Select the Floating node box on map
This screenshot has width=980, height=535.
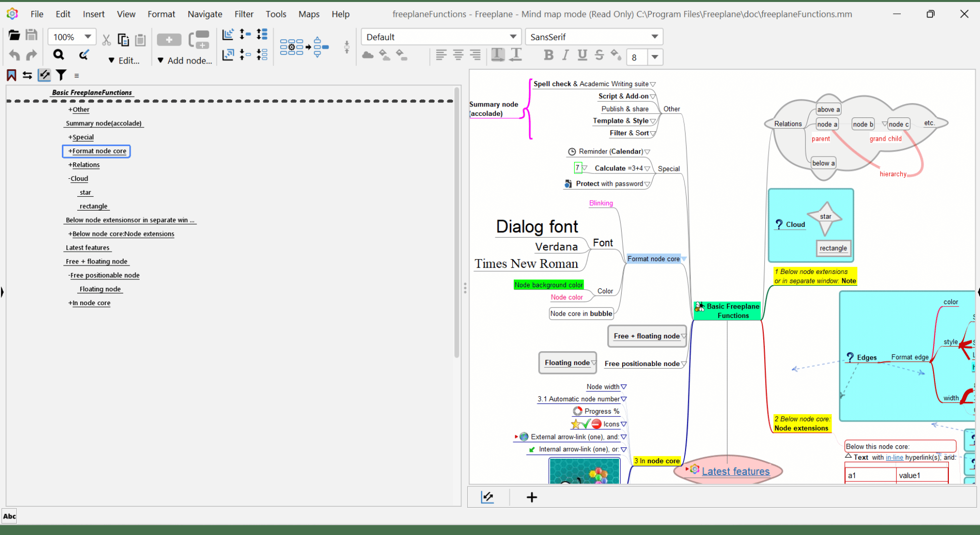pyautogui.click(x=567, y=363)
